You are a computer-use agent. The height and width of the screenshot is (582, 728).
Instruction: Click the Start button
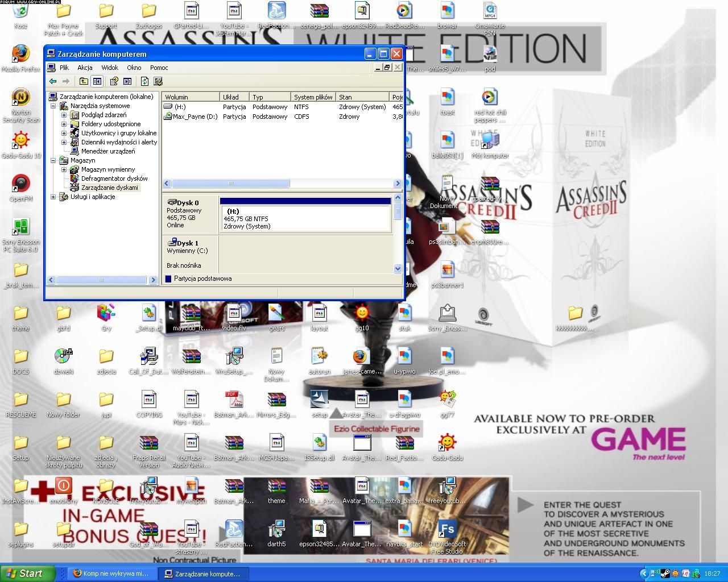click(26, 573)
